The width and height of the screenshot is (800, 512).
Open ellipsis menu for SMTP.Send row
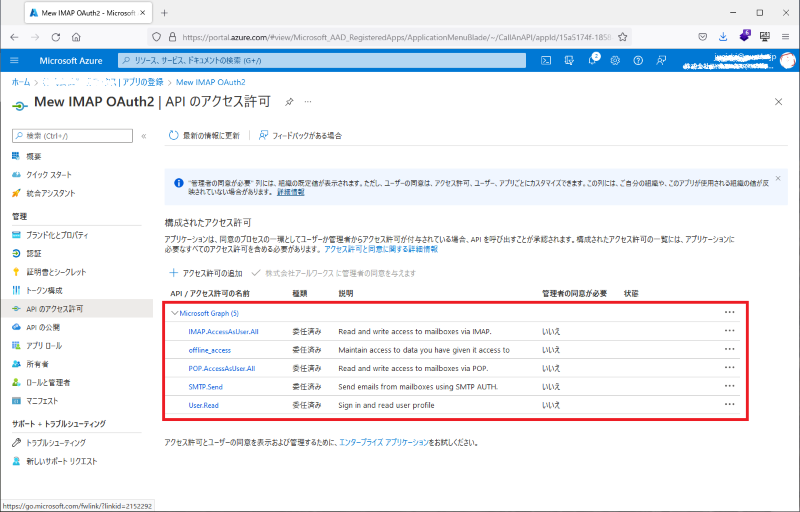tap(730, 386)
